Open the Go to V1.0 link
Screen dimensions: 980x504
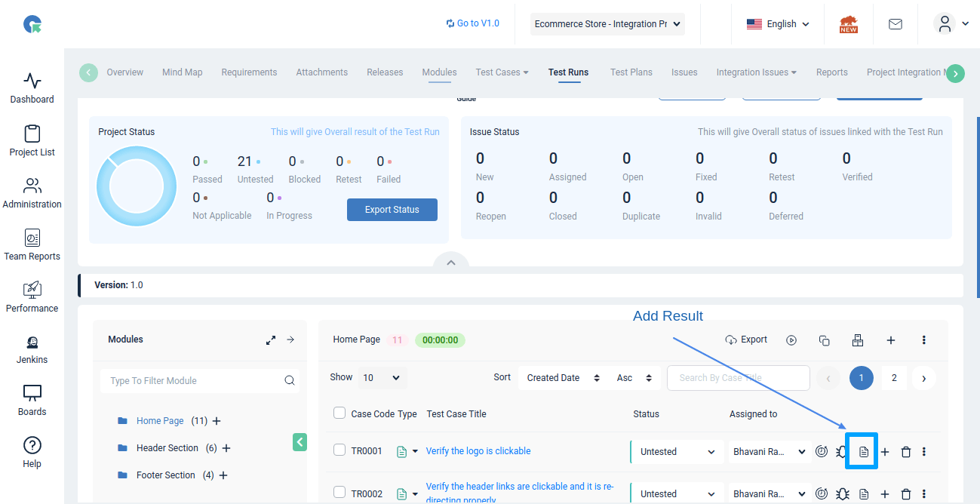point(473,23)
